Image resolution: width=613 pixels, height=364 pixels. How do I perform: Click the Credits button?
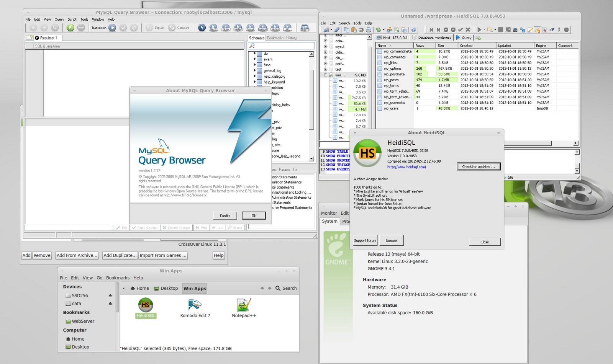click(225, 215)
